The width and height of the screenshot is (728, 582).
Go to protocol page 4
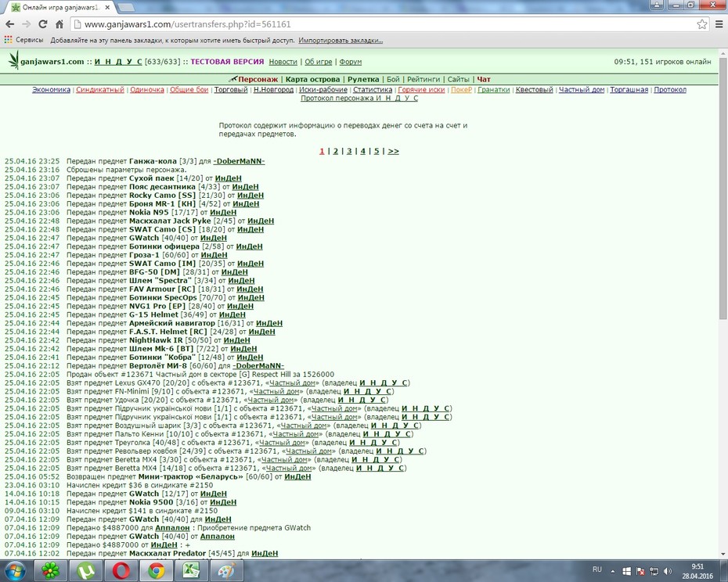click(x=362, y=151)
